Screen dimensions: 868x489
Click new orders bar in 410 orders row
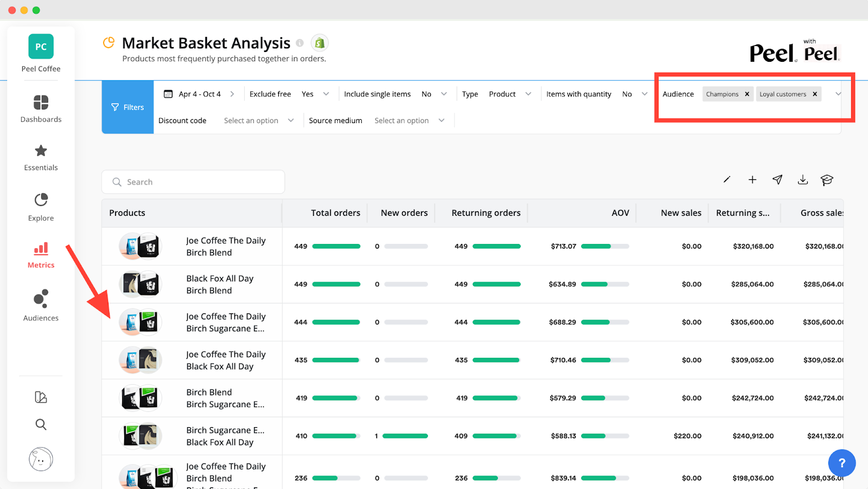click(x=405, y=436)
